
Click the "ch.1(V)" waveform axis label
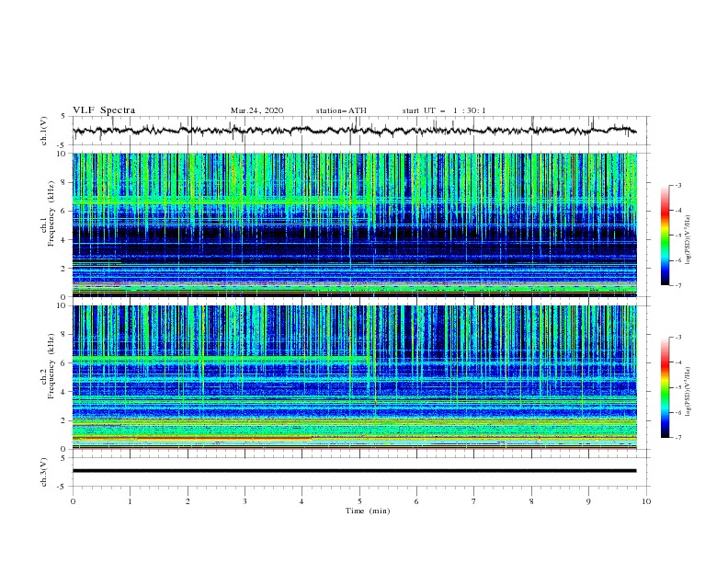44,131
